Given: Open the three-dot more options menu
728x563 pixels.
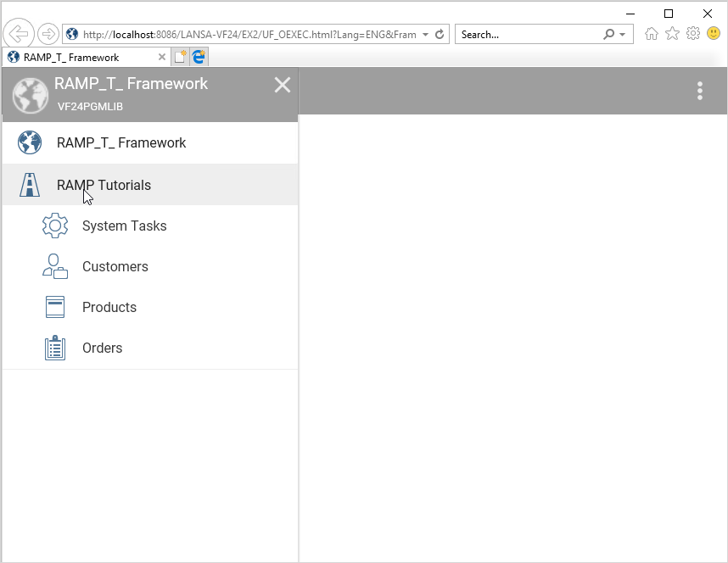Looking at the screenshot, I should point(700,91).
